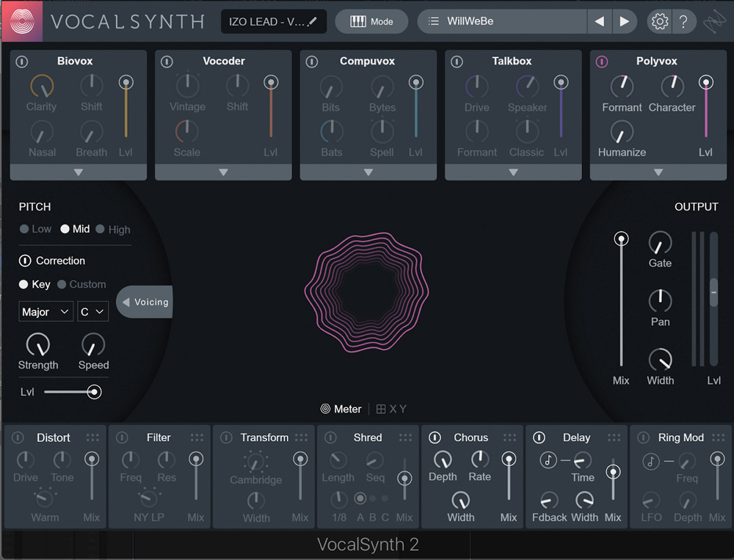Select the Mid pitch range
This screenshot has width=734, height=560.
(75, 229)
